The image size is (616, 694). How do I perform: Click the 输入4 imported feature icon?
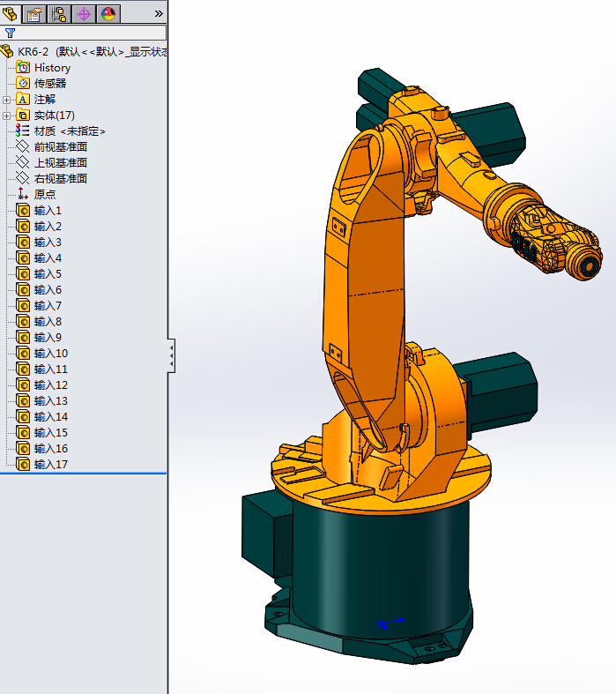click(x=23, y=257)
